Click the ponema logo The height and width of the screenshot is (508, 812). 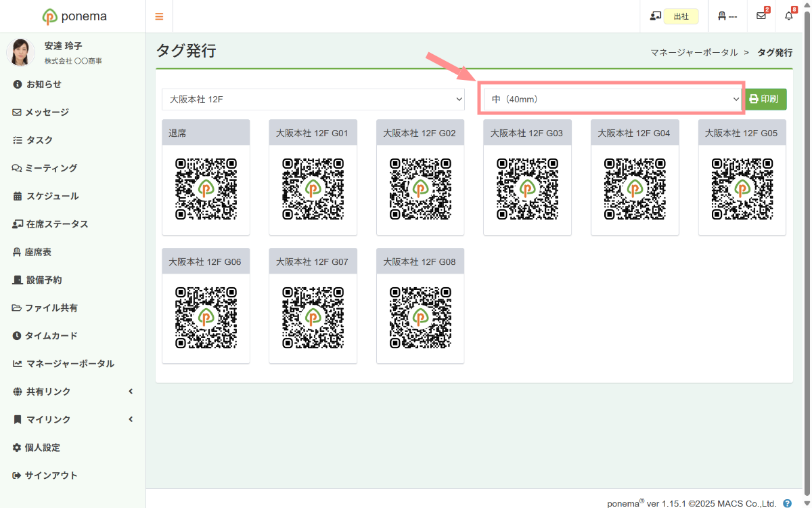pyautogui.click(x=73, y=16)
